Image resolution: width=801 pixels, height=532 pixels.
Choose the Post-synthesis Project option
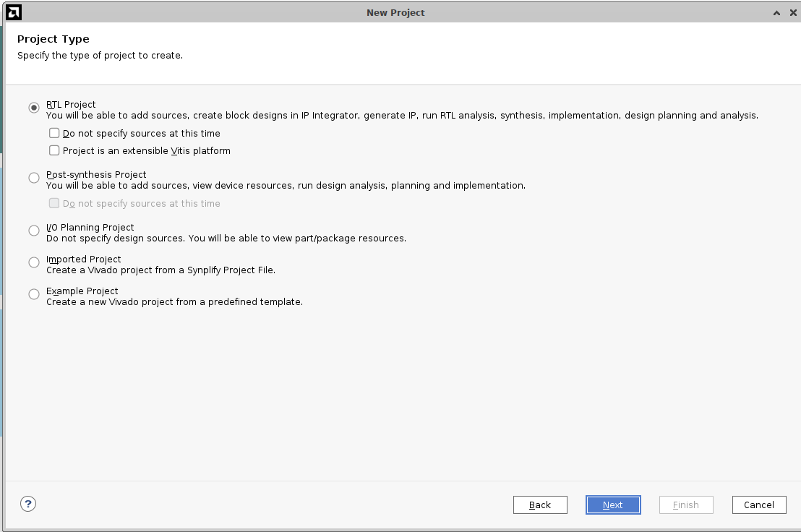point(34,178)
